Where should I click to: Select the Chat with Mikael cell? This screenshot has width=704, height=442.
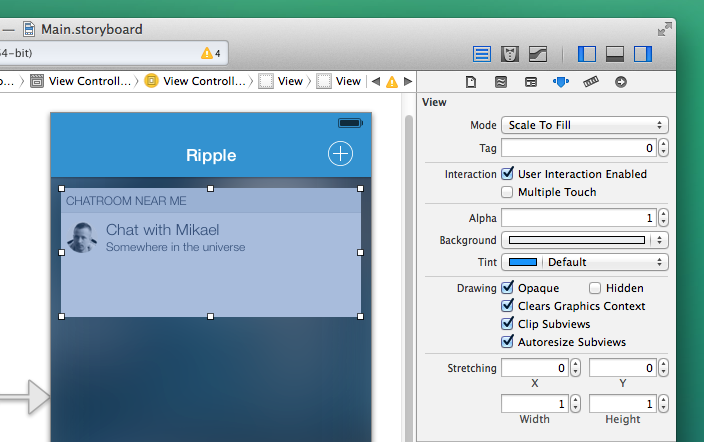[210, 237]
